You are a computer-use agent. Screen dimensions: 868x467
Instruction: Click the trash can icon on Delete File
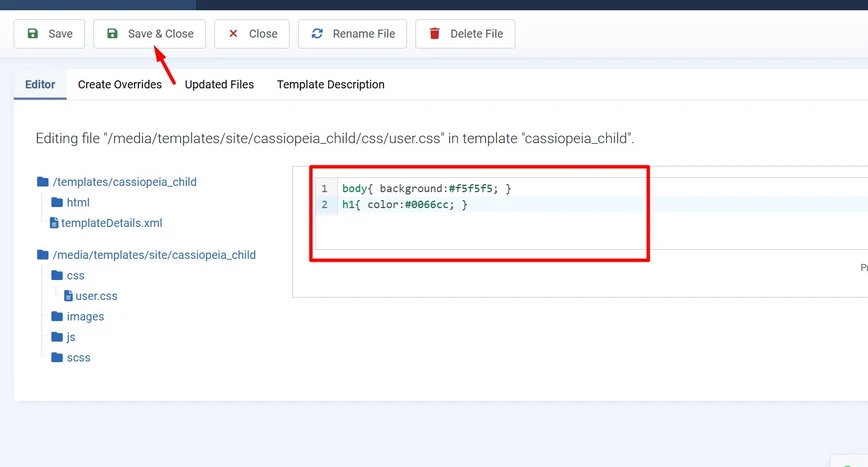(435, 34)
